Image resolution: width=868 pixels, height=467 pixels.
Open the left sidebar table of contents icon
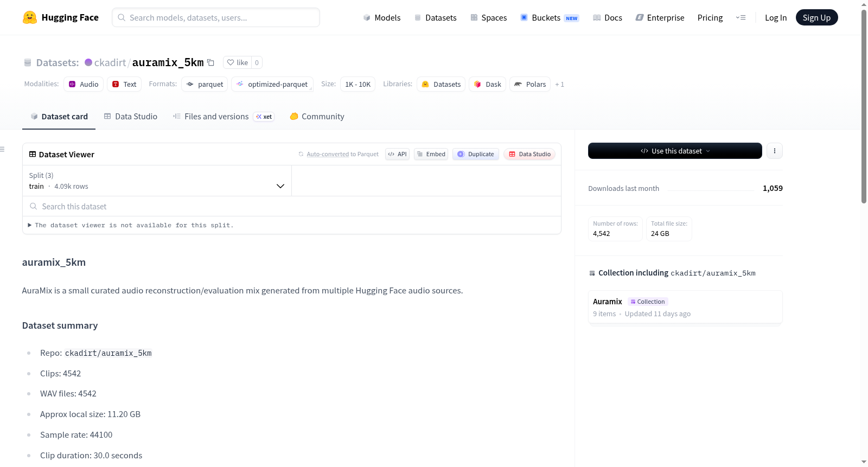coord(3,149)
